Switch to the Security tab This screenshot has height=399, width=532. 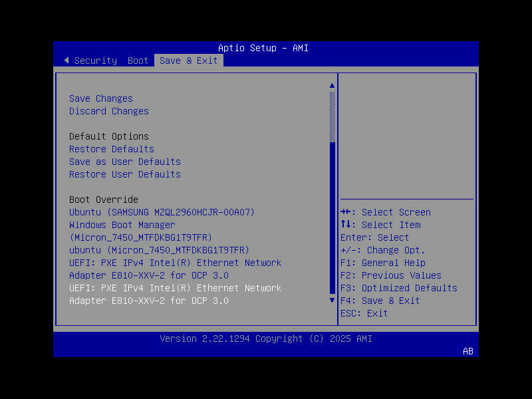coord(95,61)
